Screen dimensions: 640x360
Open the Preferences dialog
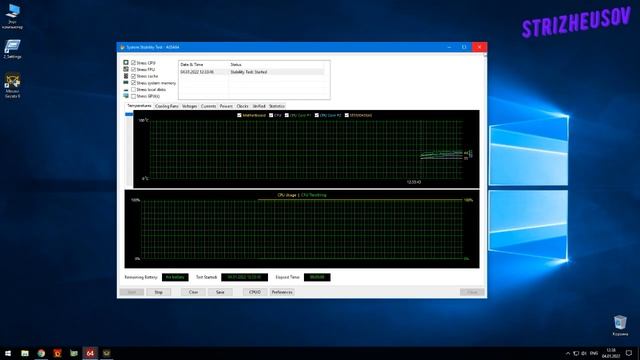[282, 292]
